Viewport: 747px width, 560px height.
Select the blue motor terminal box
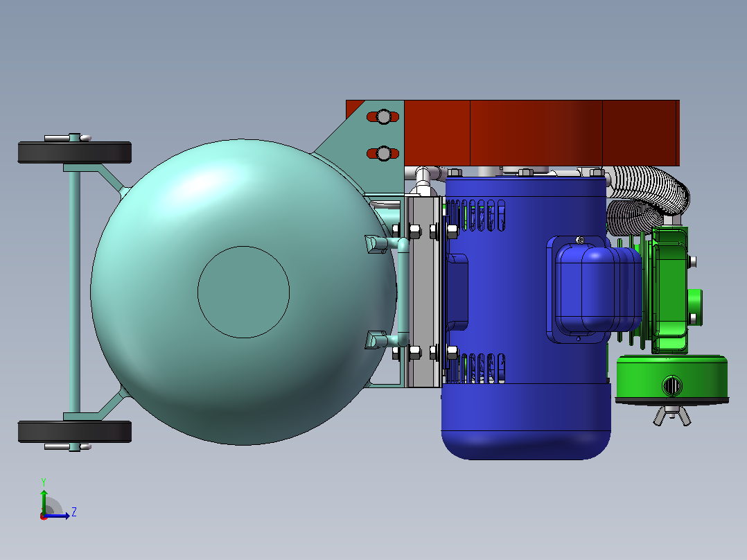tap(593, 288)
